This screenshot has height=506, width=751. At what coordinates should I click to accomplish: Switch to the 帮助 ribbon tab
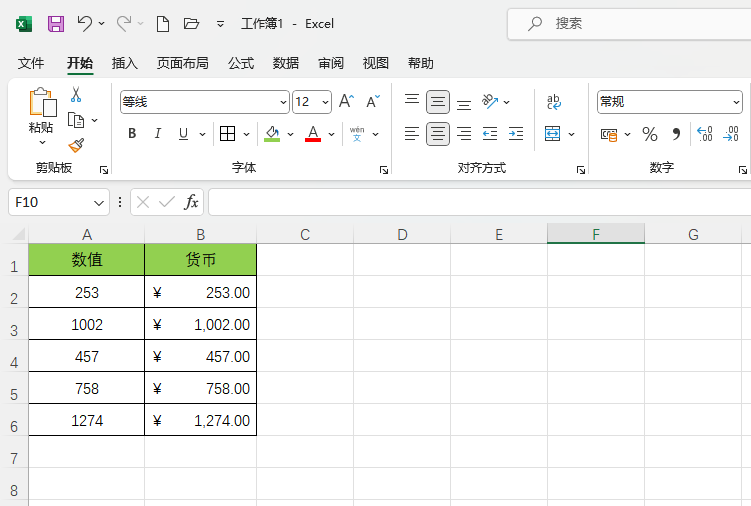[421, 63]
